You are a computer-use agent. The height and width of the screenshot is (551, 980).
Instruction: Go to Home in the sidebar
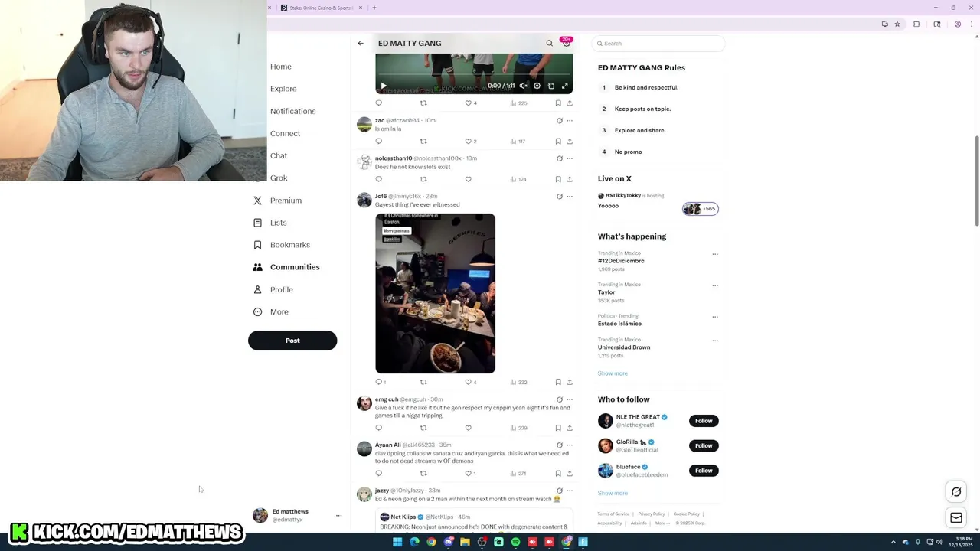tap(281, 67)
